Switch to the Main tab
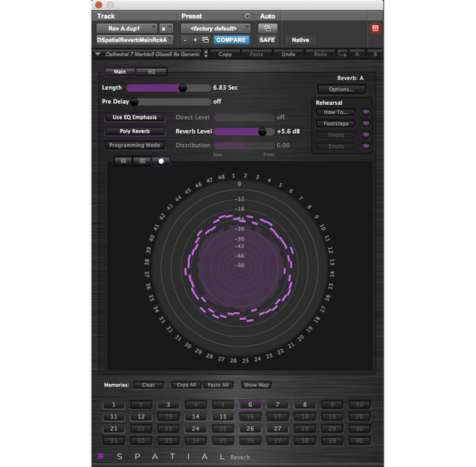 tap(119, 71)
